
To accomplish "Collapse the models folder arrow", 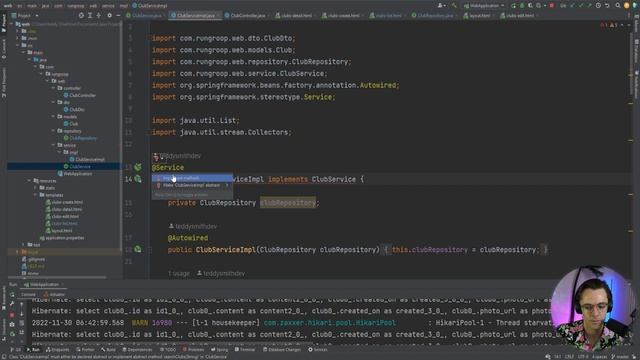I will [53, 117].
